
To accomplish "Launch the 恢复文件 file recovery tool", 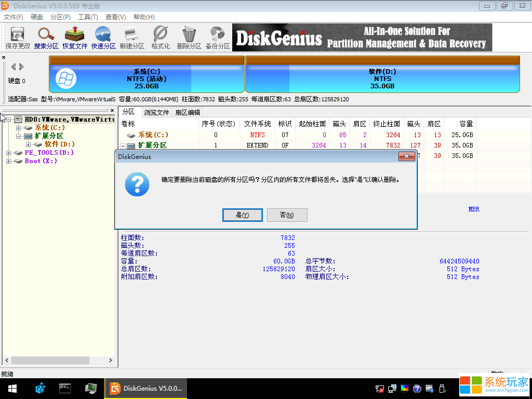I will point(75,37).
